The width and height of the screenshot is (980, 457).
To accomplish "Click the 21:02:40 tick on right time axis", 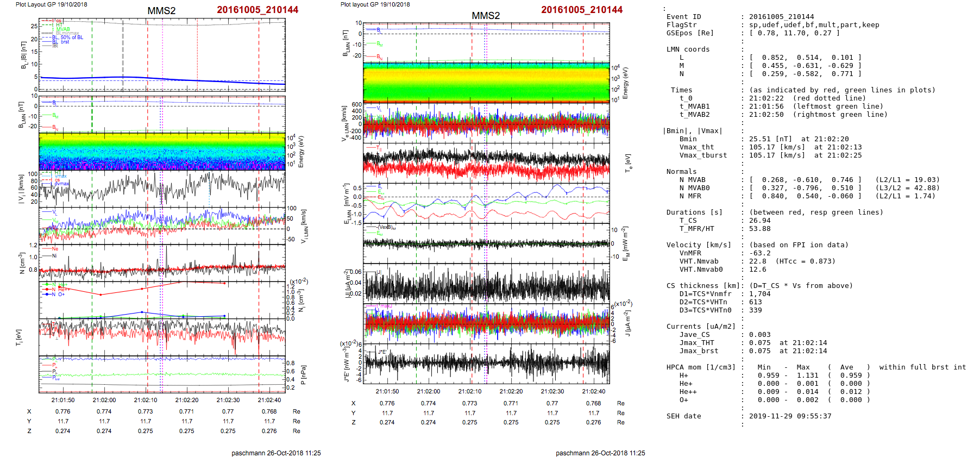I will [593, 391].
